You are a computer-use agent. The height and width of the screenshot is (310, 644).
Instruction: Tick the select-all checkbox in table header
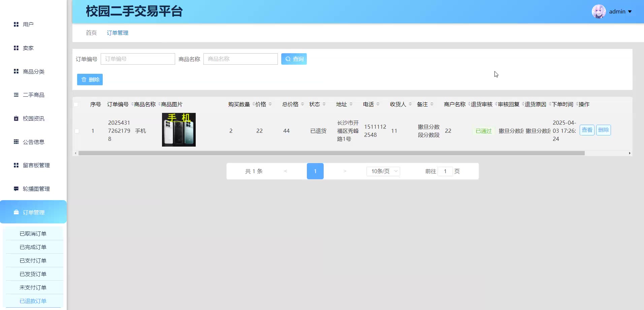tap(76, 104)
